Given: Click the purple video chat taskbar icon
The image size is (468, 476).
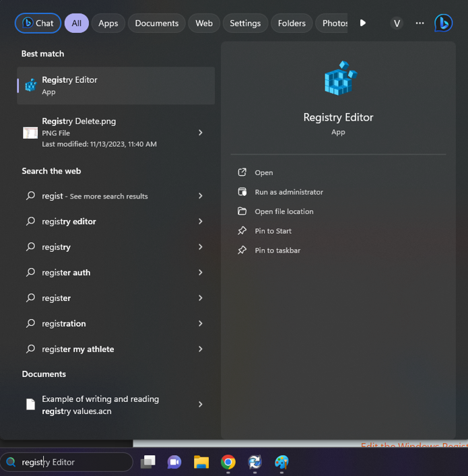Looking at the screenshot, I should click(174, 462).
